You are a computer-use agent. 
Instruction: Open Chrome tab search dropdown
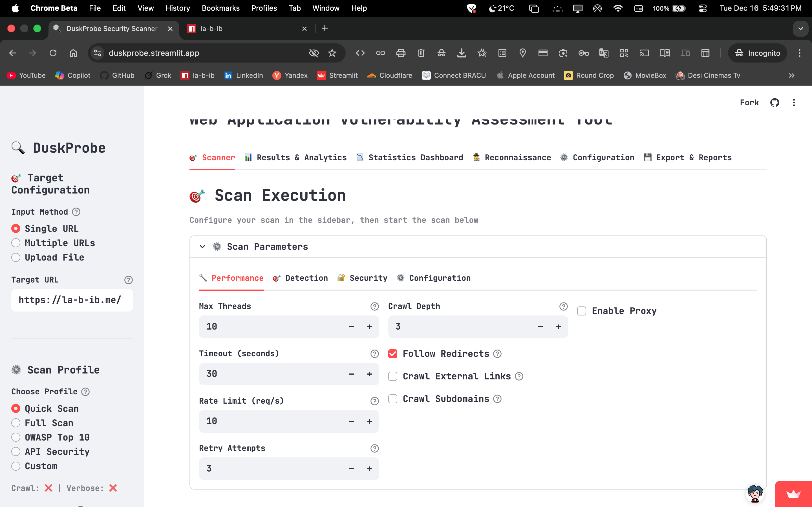click(x=801, y=28)
